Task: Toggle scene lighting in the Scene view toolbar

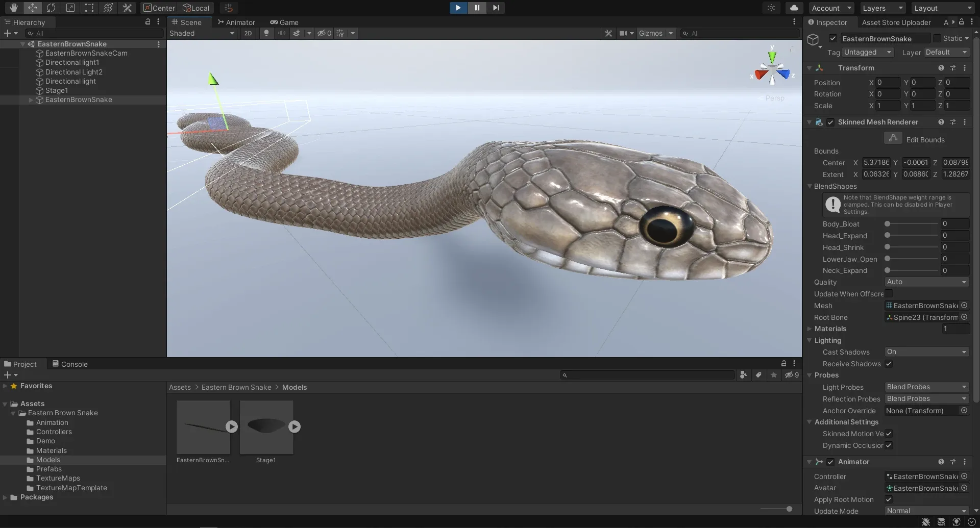Action: pos(266,33)
